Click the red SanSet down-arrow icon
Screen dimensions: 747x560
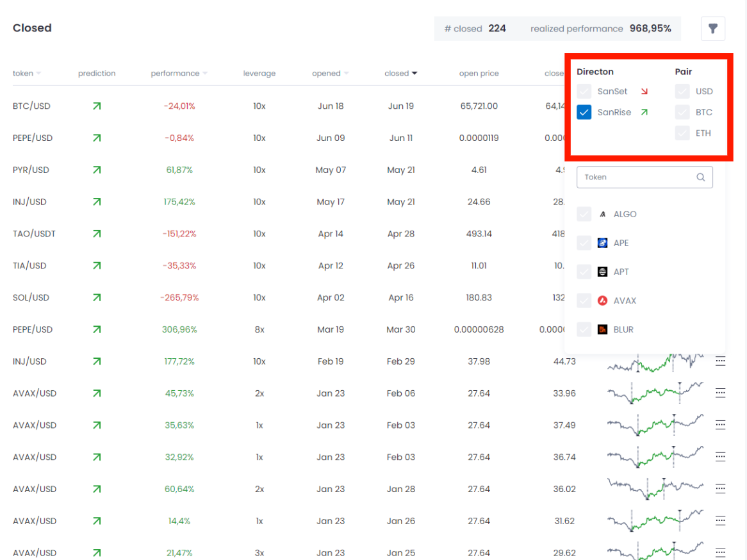point(644,92)
